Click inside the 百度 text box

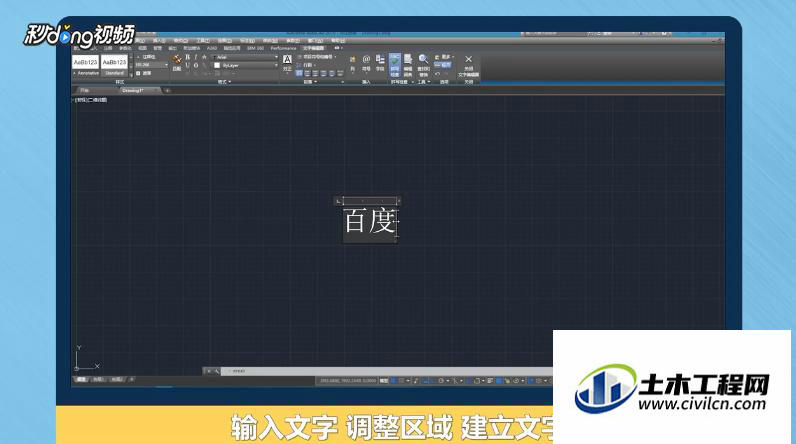(x=370, y=222)
